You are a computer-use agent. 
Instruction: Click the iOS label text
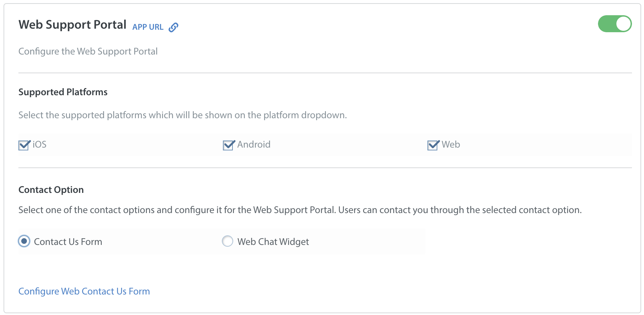(40, 144)
